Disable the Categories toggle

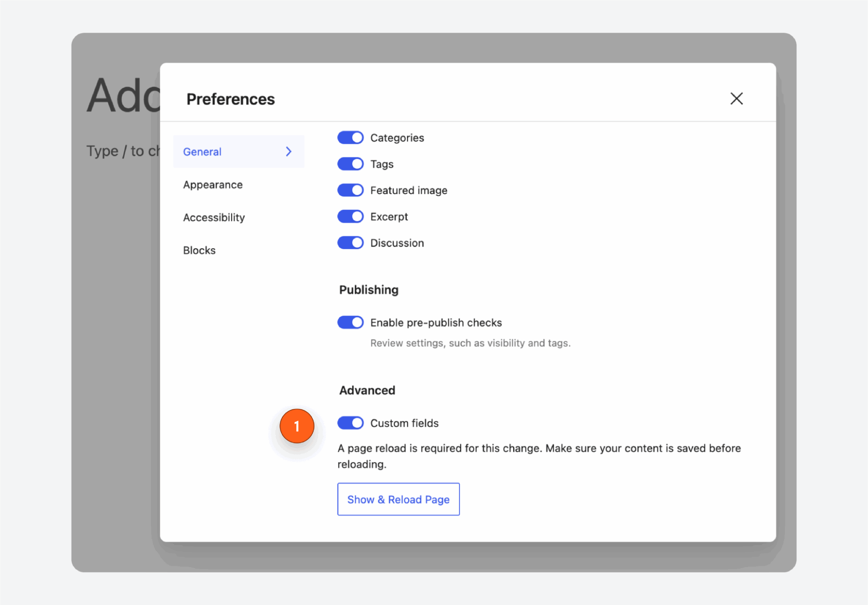point(350,138)
